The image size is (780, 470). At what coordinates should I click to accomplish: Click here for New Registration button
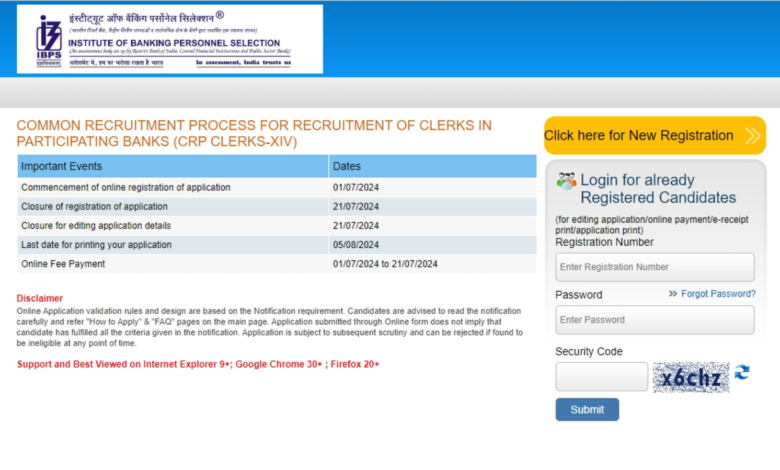point(655,135)
